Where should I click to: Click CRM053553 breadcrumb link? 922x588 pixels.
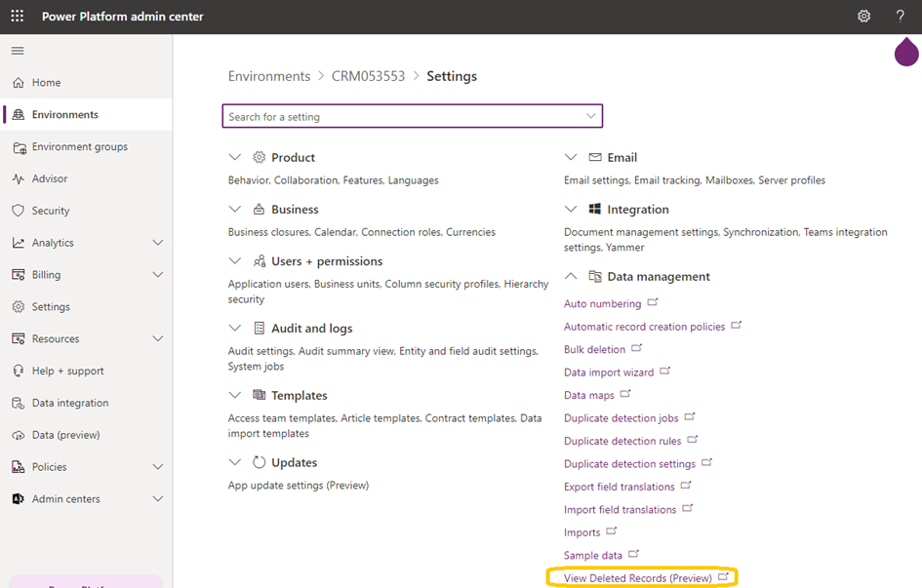click(368, 76)
